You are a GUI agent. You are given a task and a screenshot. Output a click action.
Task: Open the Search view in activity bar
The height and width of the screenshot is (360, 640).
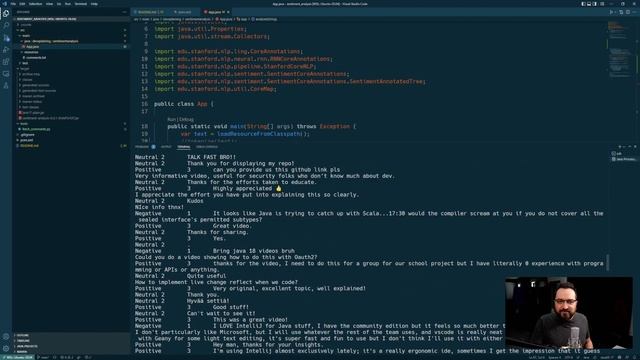click(6, 25)
